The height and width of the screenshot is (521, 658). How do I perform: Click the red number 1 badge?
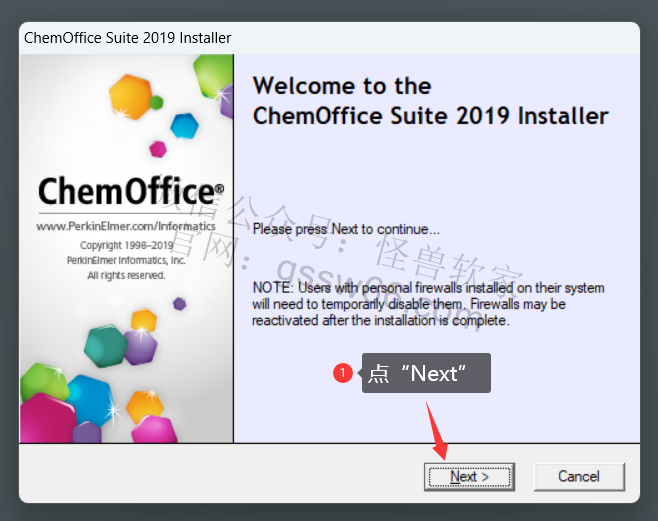click(x=343, y=373)
